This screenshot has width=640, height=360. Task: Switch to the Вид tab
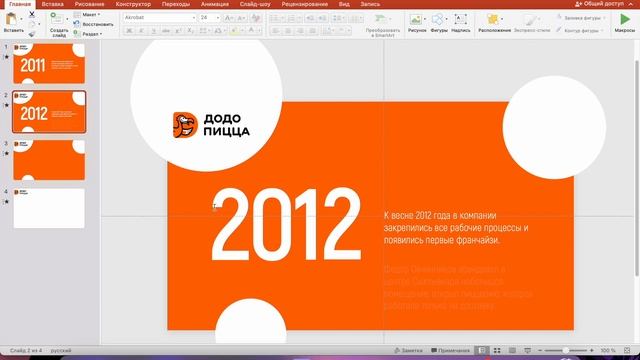pos(344,4)
